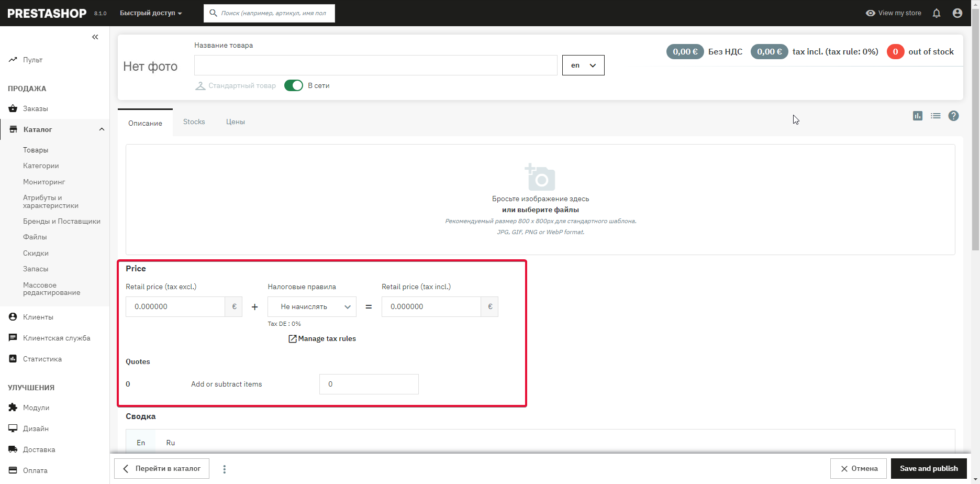Open Товары in the catalog menu
Viewport: 980px width, 484px height.
tap(36, 150)
